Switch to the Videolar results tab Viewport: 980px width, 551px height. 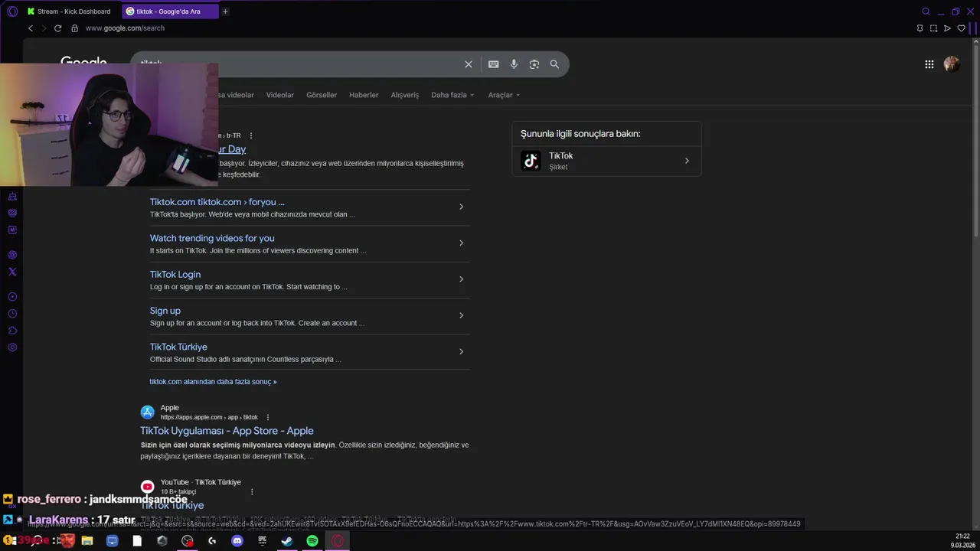point(280,95)
